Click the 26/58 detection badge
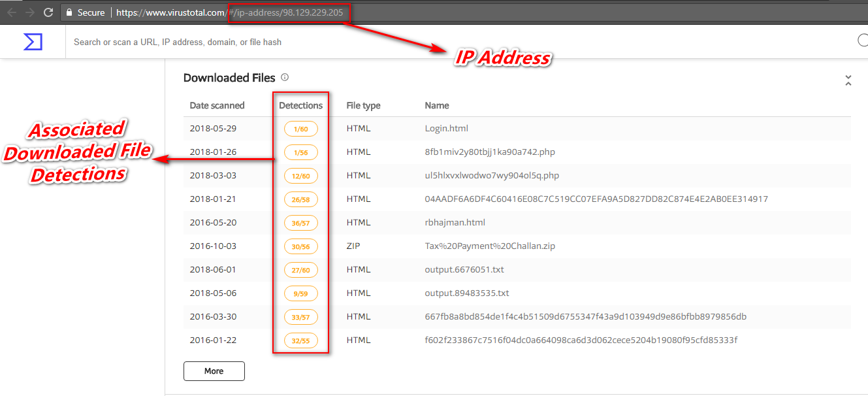This screenshot has height=396, width=868. click(x=300, y=200)
